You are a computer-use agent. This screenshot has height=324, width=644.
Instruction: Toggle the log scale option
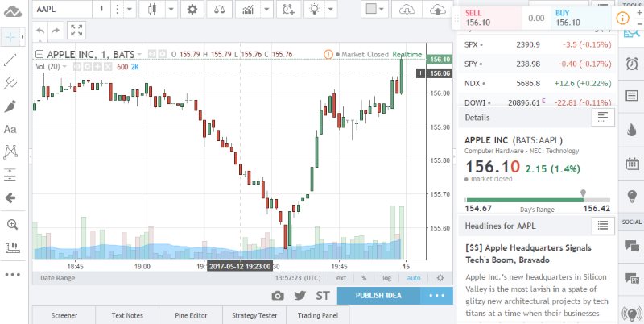(x=388, y=277)
